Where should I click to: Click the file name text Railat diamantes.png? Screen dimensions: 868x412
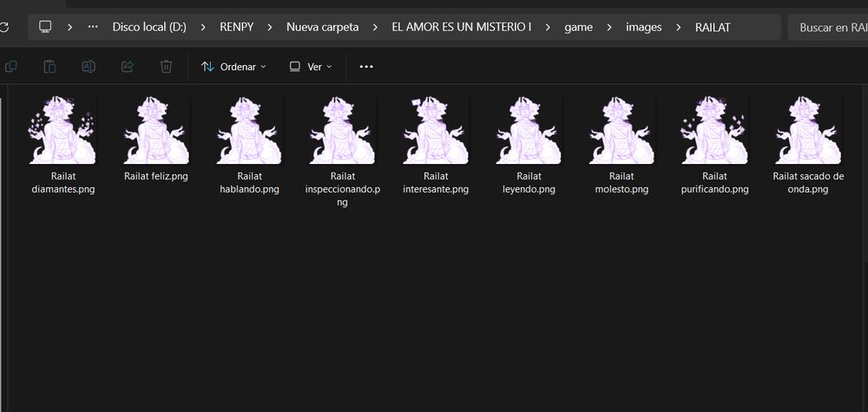pos(63,183)
